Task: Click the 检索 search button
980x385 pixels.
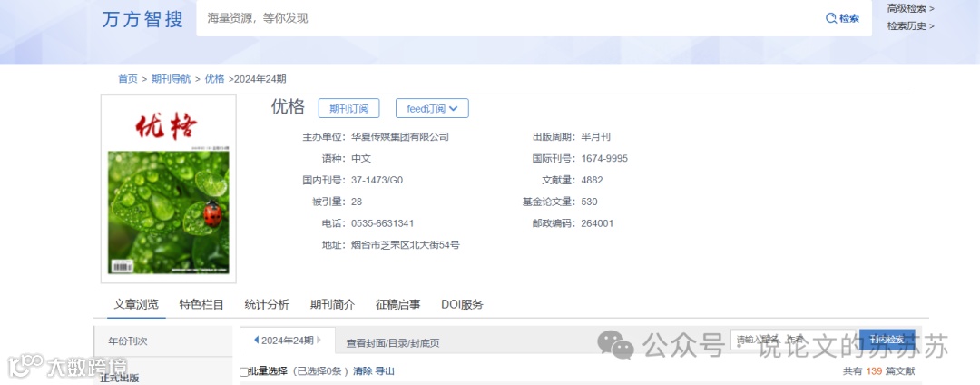Action: 842,18
